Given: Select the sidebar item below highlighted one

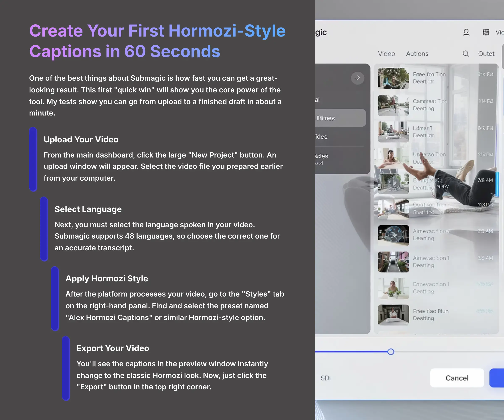Looking at the screenshot, I should coord(321,136).
